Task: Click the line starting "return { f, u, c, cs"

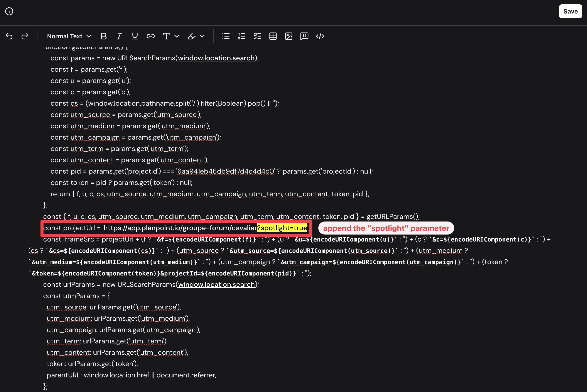Action: [x=210, y=194]
